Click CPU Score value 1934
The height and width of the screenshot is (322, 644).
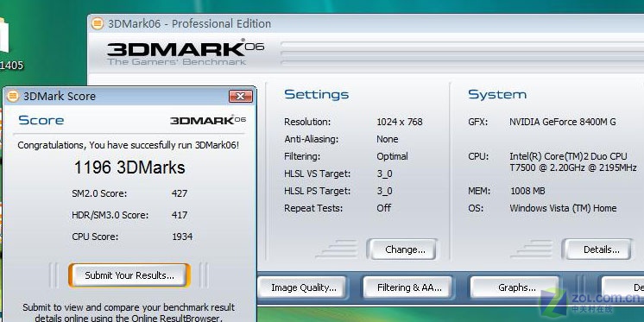[x=182, y=237]
